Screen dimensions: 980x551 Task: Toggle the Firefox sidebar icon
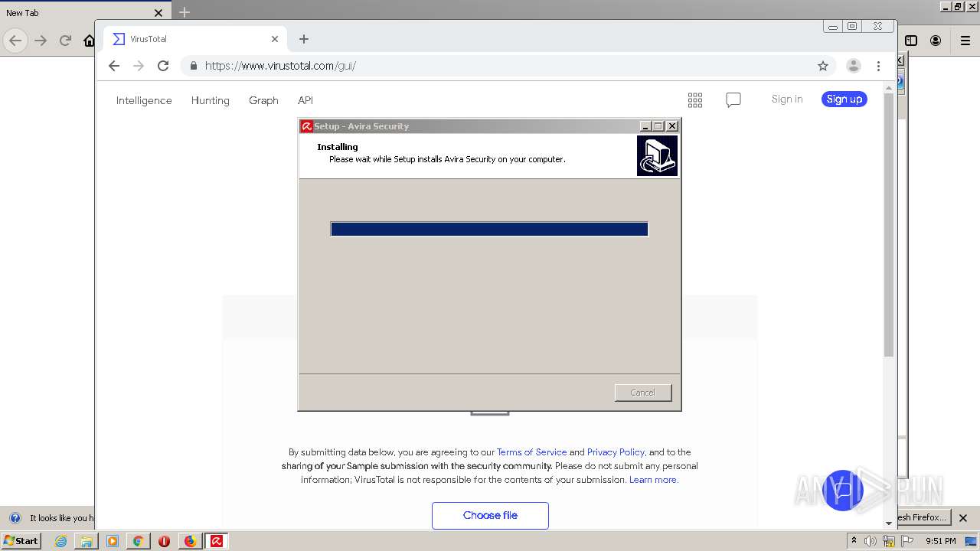point(911,41)
